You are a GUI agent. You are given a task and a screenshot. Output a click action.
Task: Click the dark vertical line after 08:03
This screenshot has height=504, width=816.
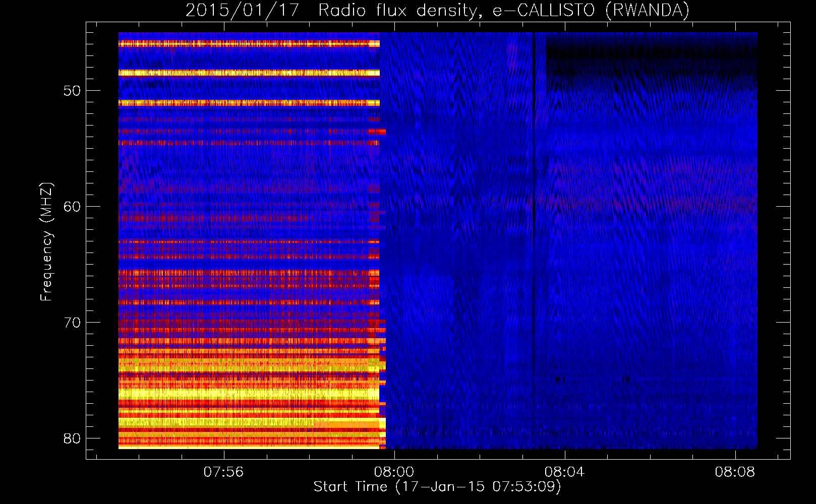pos(534,227)
